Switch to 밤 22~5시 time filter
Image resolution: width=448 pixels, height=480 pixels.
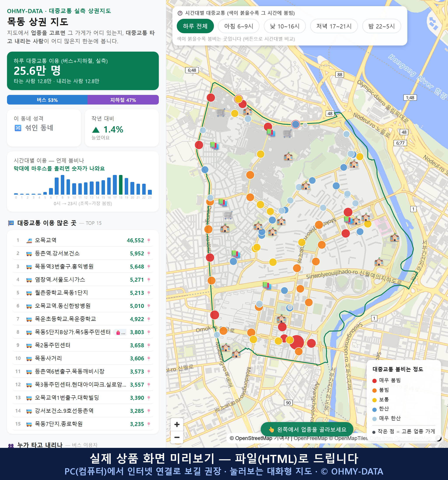[x=381, y=26]
